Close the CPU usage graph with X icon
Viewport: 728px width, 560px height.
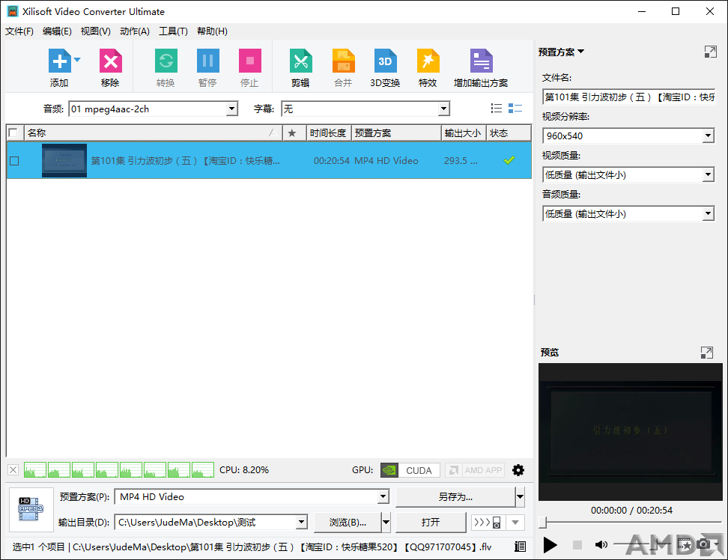coord(13,470)
